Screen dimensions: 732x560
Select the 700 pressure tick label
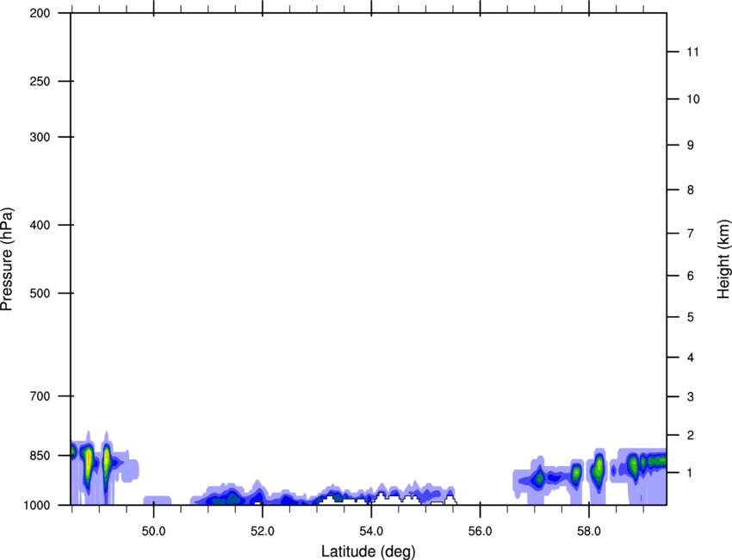click(x=40, y=396)
